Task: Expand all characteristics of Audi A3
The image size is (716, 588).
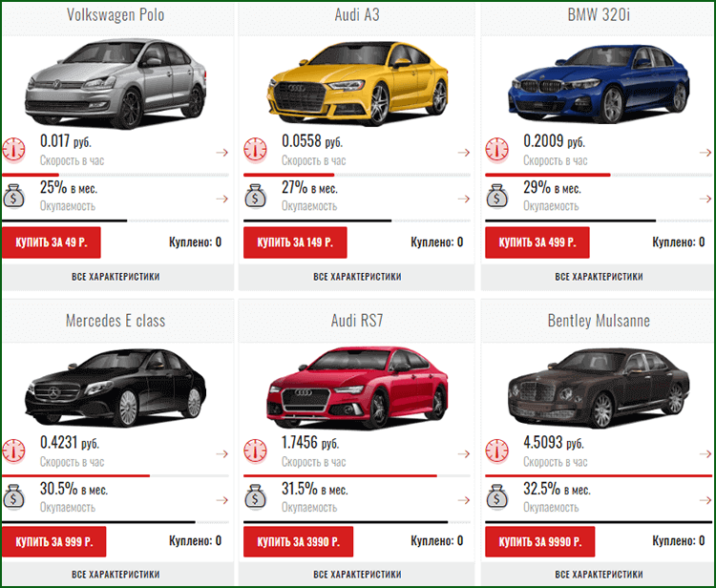Action: (357, 277)
